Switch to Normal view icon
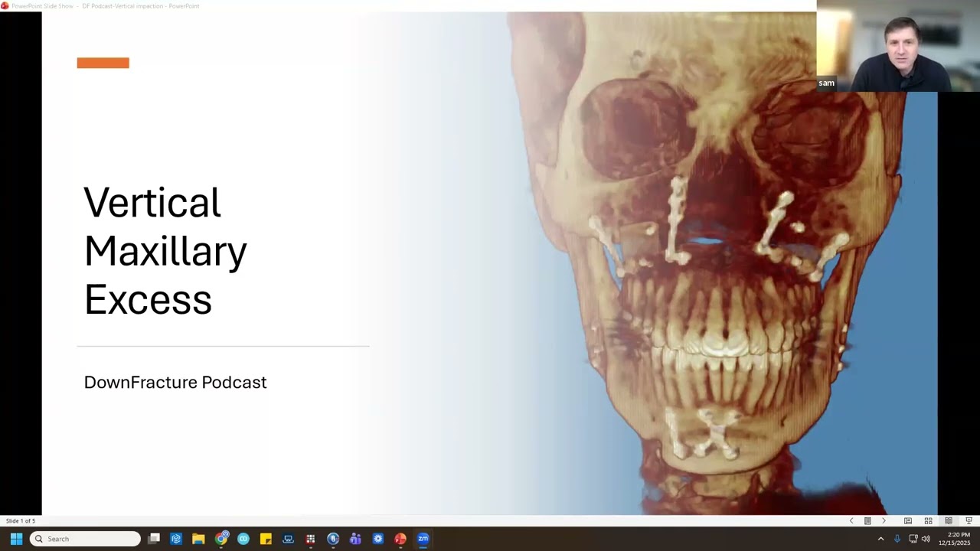This screenshot has width=980, height=551. [x=908, y=521]
